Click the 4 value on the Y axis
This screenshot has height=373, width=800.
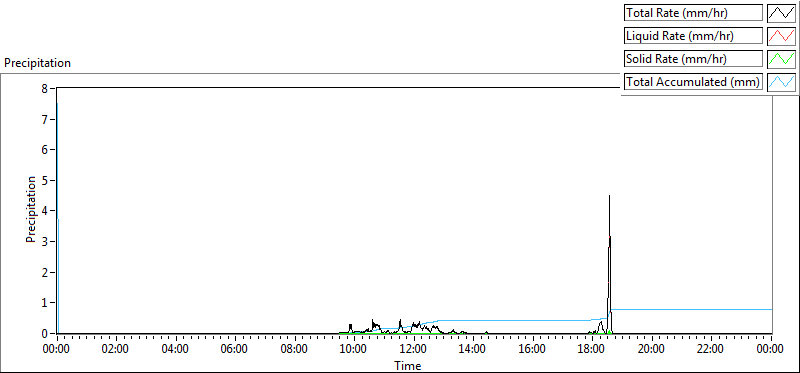[44, 211]
